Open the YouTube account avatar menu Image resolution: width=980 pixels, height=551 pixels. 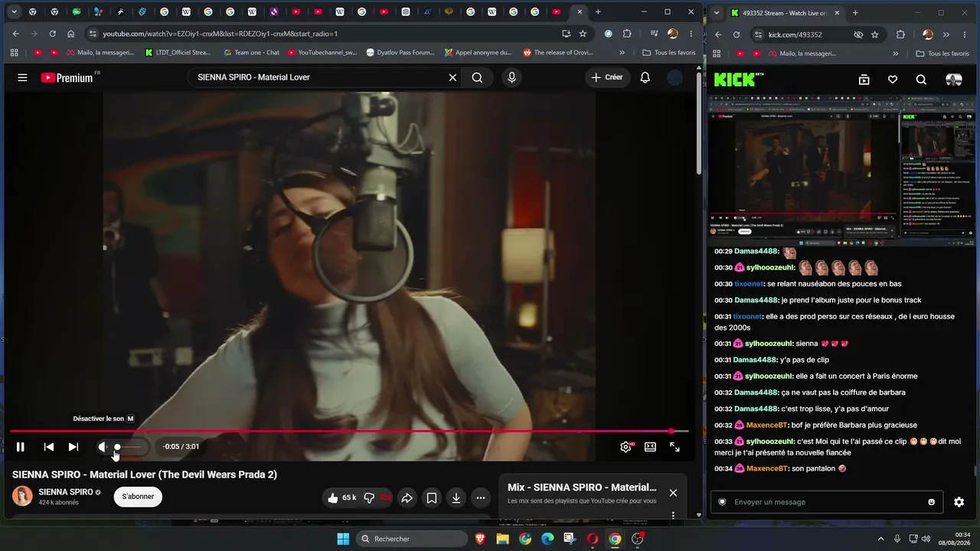tap(675, 77)
